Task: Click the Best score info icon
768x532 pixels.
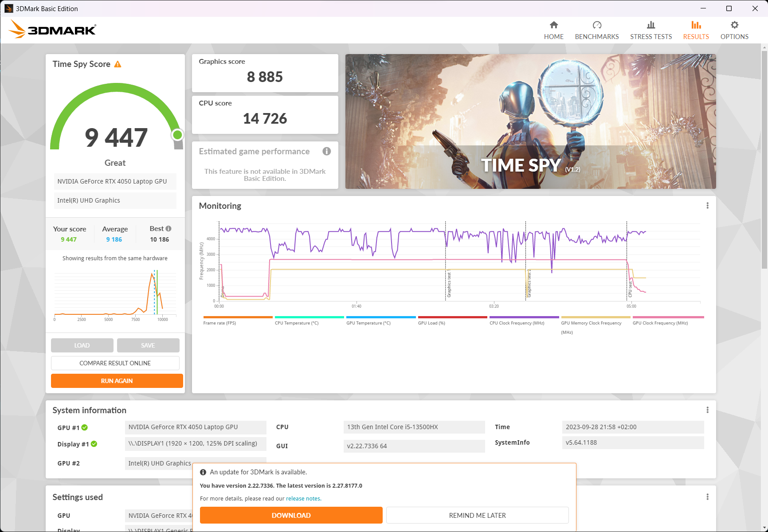Action: (x=168, y=229)
